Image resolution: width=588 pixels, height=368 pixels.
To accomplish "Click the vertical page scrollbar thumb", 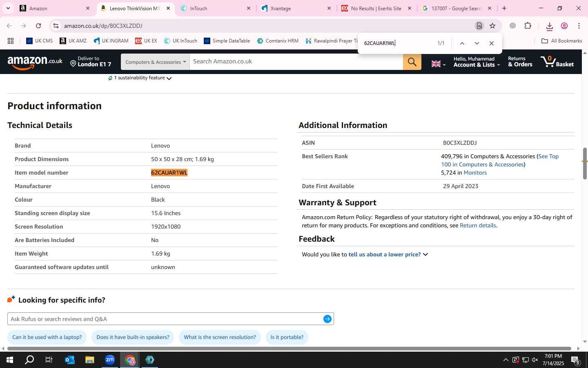I will (x=585, y=164).
